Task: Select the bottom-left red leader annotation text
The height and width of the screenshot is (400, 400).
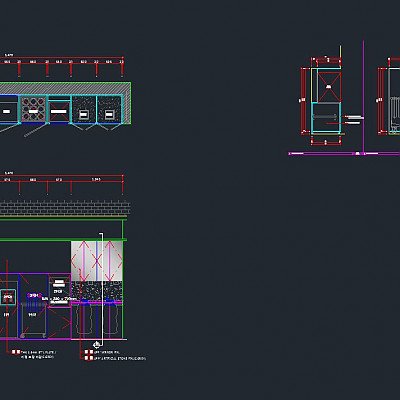Action: [x=37, y=354]
